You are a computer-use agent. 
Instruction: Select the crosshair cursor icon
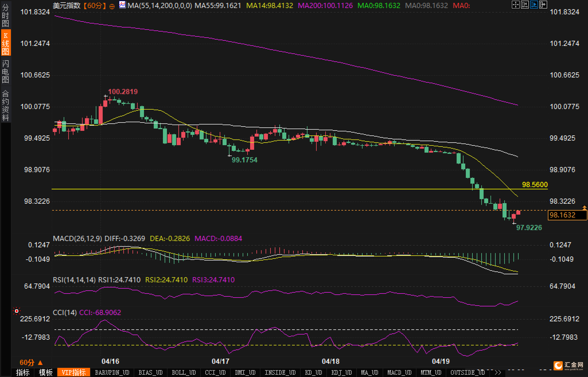click(515, 5)
